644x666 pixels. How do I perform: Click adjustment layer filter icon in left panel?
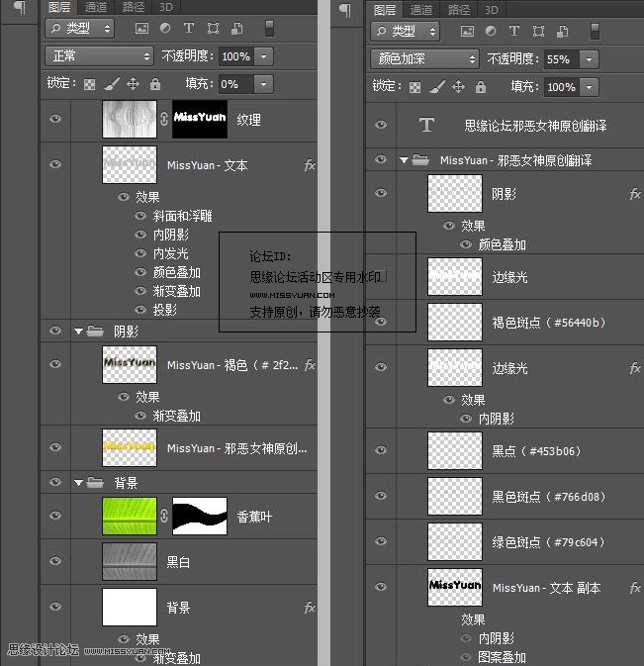pyautogui.click(x=165, y=28)
